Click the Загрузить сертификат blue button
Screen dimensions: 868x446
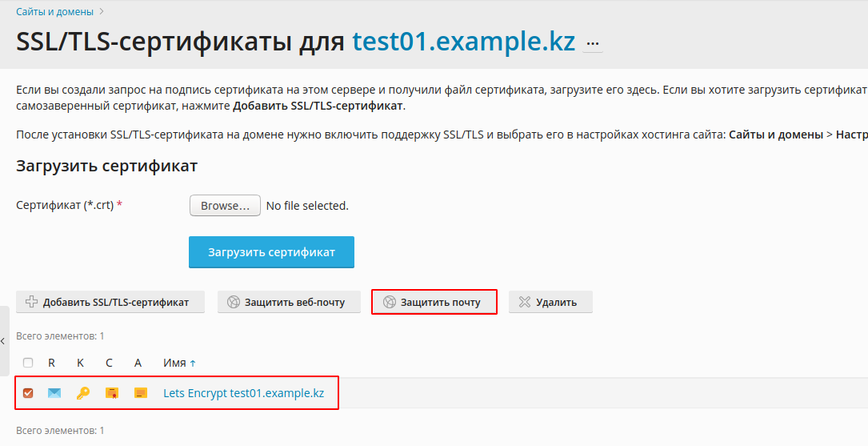[271, 252]
